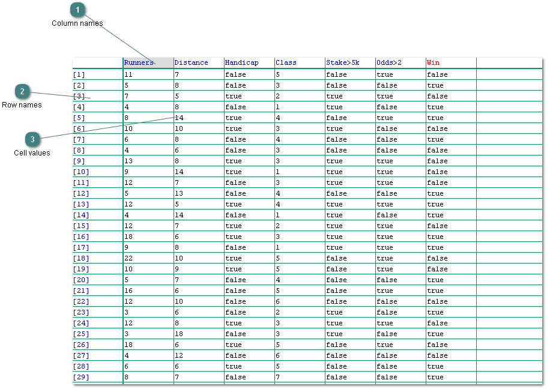The width and height of the screenshot is (550, 392).
Task: Click the Column names annotation label
Action: [x=77, y=23]
